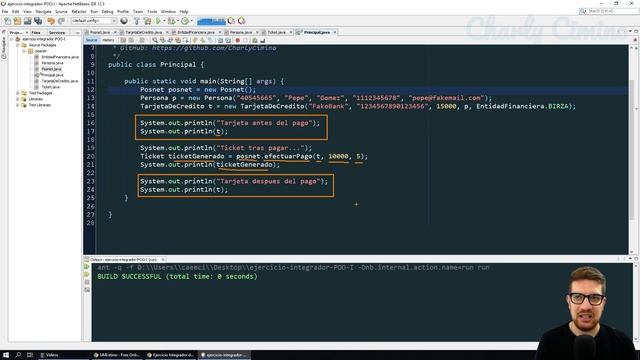Screen dimensions: 640x360
Task: Select EntidadFinanciera.java in project tree
Action: click(x=60, y=57)
